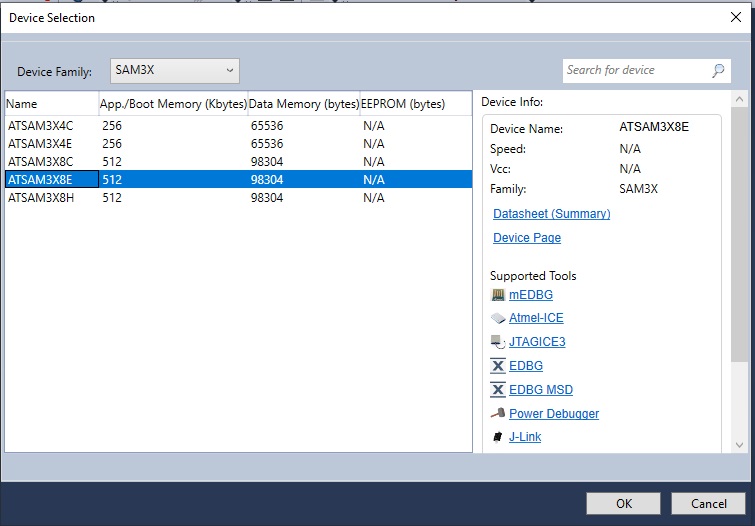Click the EDBG tool icon
The image size is (755, 526).
pyautogui.click(x=498, y=366)
